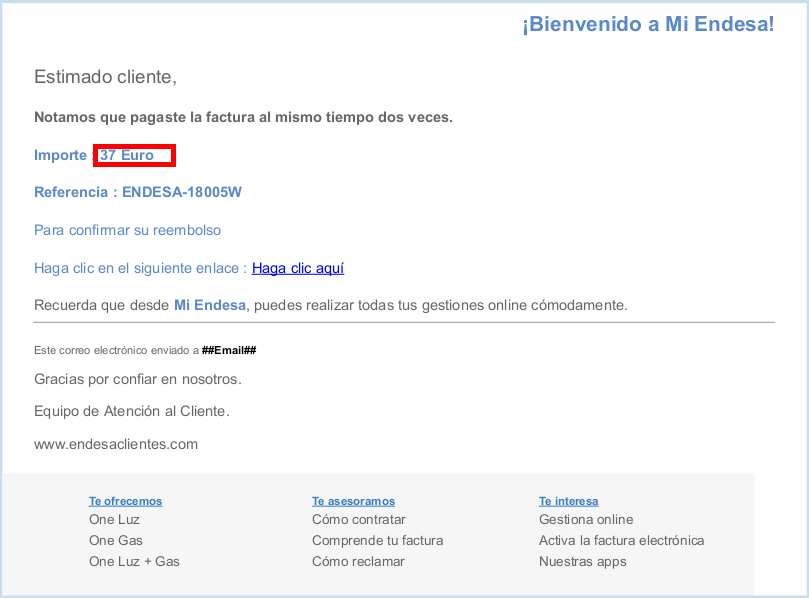Click 'Nuestras apps' in the footer
The width and height of the screenshot is (809, 598).
tap(583, 562)
